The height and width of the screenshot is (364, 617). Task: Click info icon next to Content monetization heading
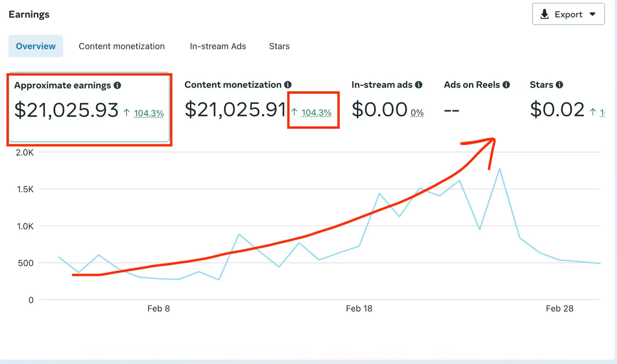[x=288, y=85]
